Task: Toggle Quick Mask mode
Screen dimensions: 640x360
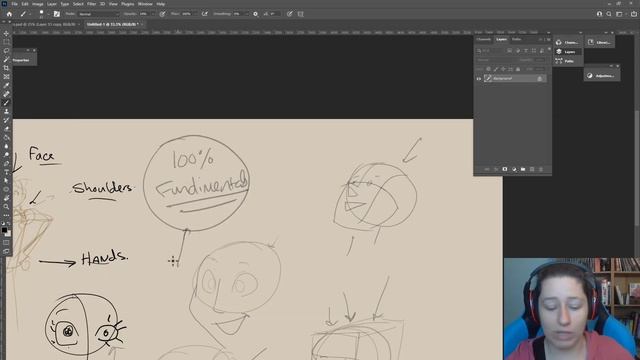Action: point(6,243)
